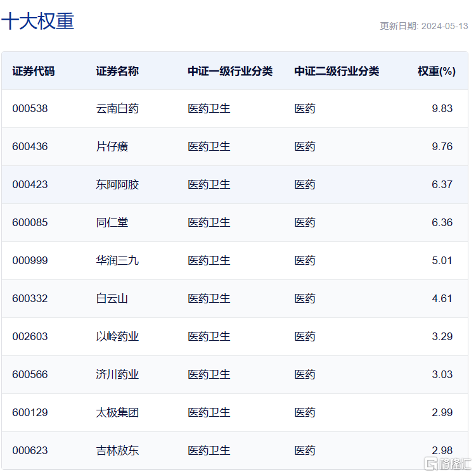Select stock code 000423
Viewport: 476px width, 475px height.
coord(30,184)
